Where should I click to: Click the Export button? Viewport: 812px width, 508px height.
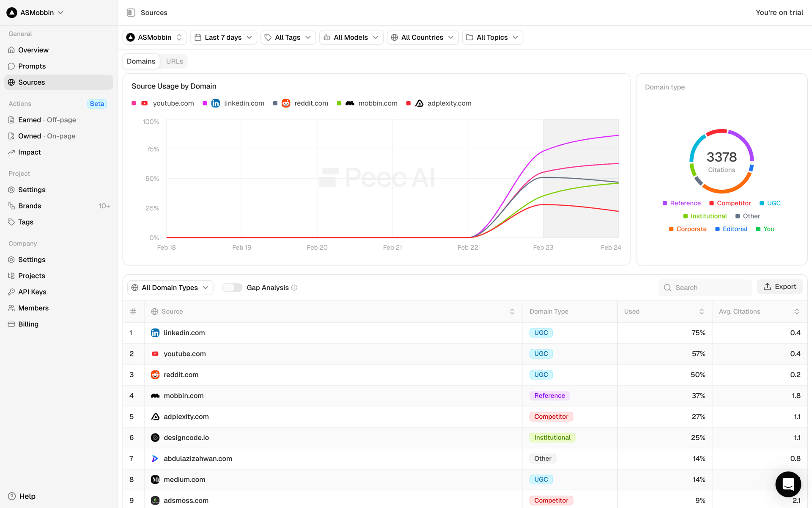click(x=779, y=287)
